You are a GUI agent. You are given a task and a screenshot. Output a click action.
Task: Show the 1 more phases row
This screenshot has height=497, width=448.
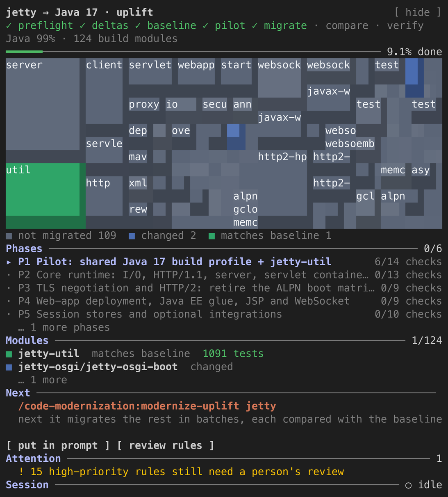[64, 327]
